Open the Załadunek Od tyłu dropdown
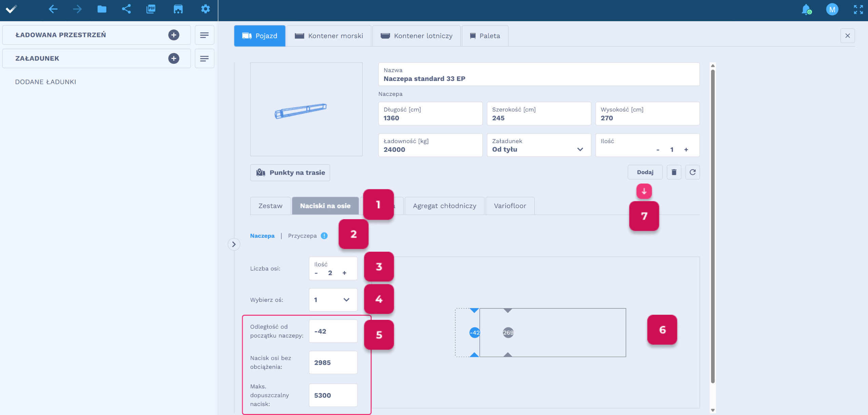The width and height of the screenshot is (868, 415). tap(538, 145)
